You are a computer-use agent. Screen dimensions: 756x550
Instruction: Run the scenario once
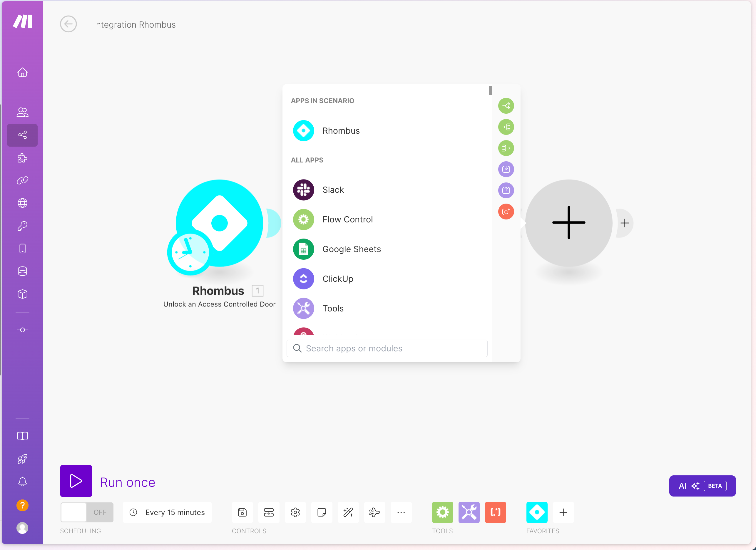pyautogui.click(x=76, y=481)
